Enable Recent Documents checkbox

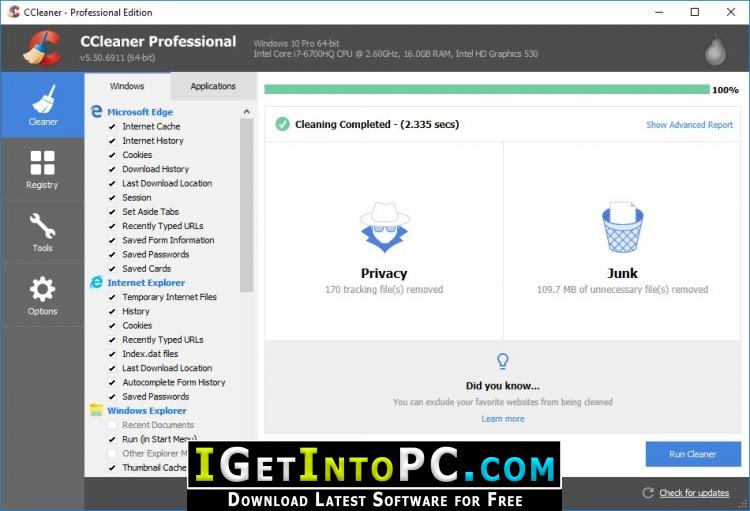pos(112,425)
